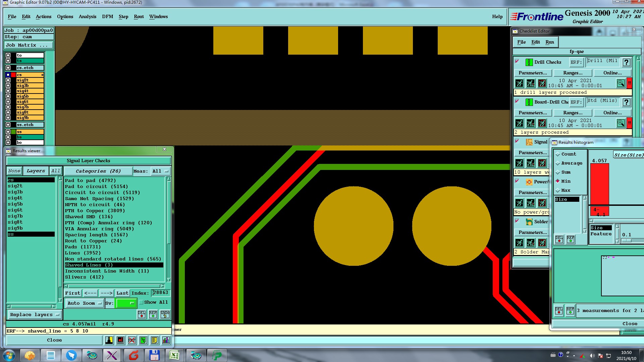Run Drill Checks with first runner icon
Image resolution: width=644 pixels, height=362 pixels.
(x=519, y=83)
